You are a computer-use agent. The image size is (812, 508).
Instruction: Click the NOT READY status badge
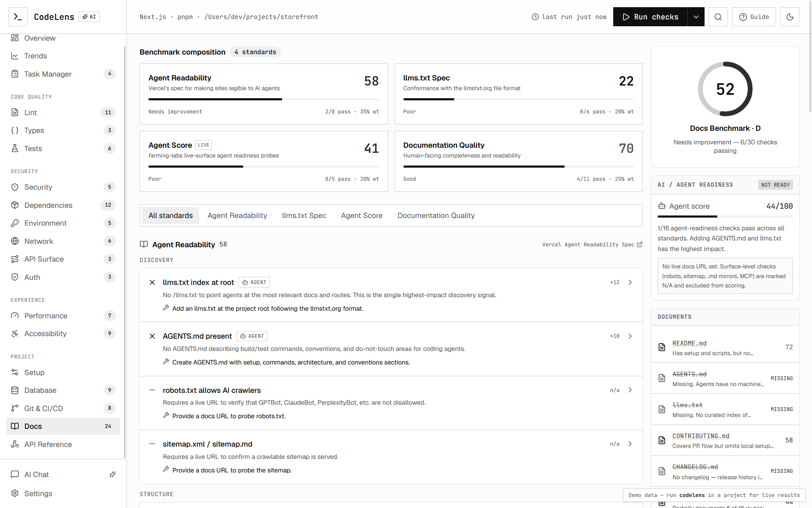pyautogui.click(x=775, y=185)
